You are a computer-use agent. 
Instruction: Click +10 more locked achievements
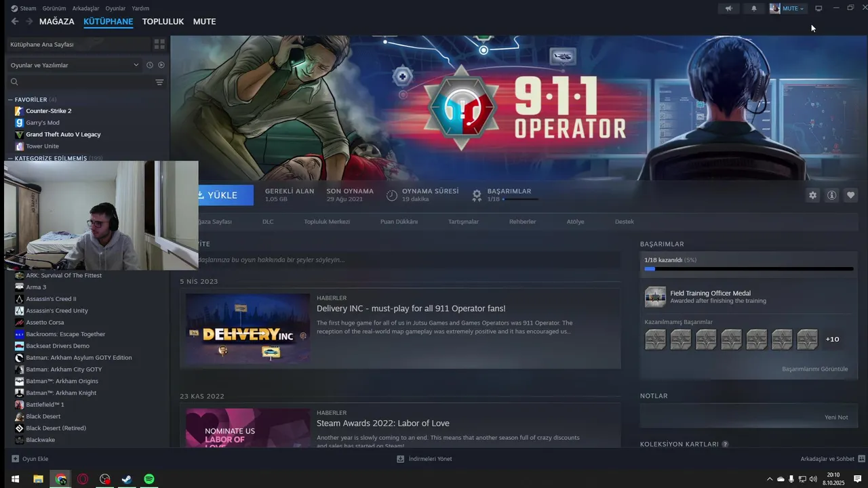tap(832, 339)
